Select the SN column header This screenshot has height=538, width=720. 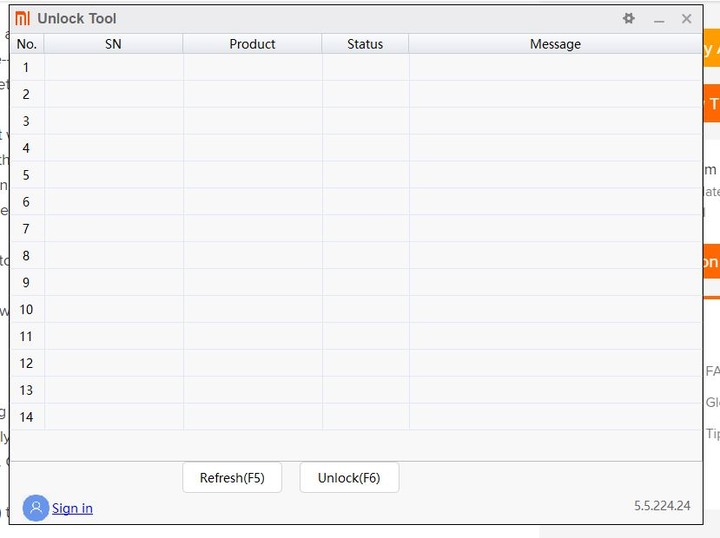[113, 44]
